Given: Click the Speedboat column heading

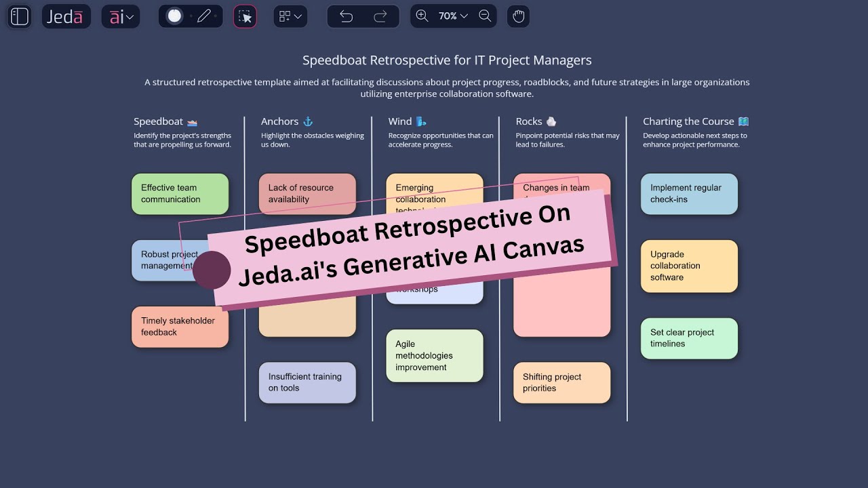Looking at the screenshot, I should (158, 121).
